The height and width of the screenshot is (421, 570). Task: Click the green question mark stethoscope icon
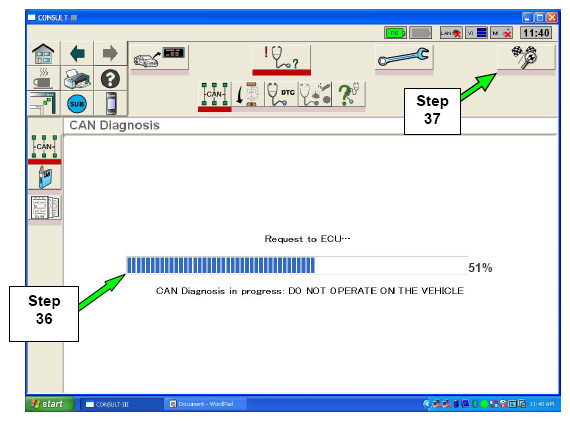coord(348,94)
